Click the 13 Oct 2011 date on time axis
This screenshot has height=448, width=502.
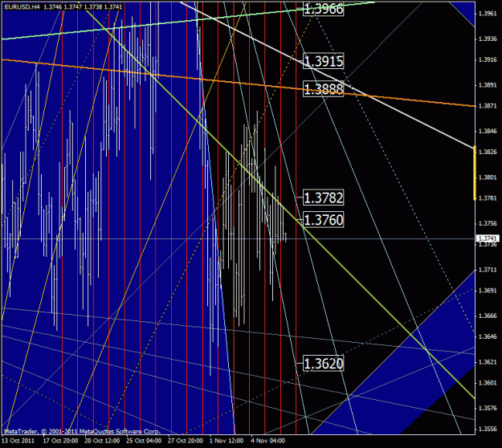click(18, 441)
